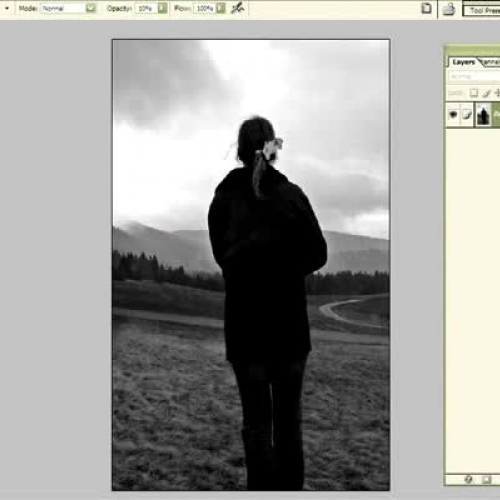Open the file browser icon in options bar
This screenshot has width=500, height=500.
point(426,8)
